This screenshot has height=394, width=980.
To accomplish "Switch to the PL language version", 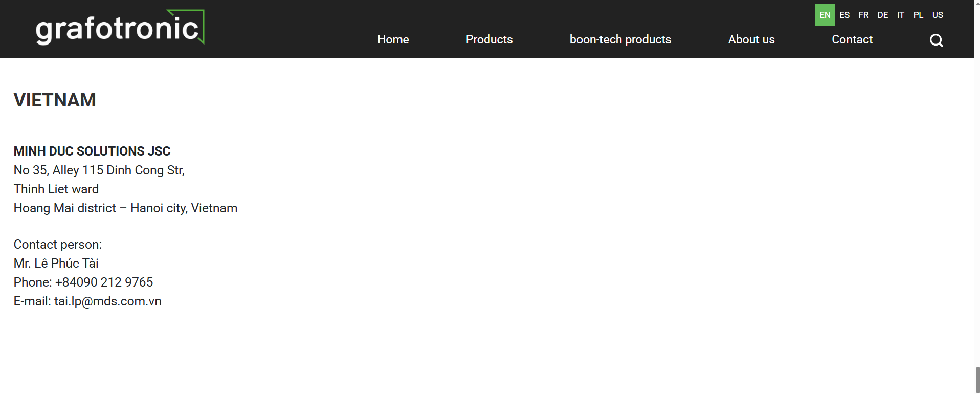I will point(918,15).
